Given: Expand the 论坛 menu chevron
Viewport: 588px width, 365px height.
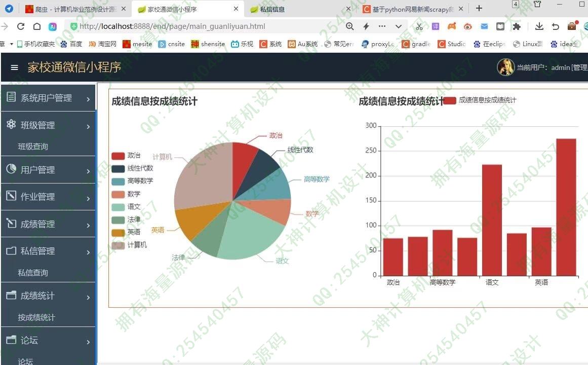Looking at the screenshot, I should point(88,342).
